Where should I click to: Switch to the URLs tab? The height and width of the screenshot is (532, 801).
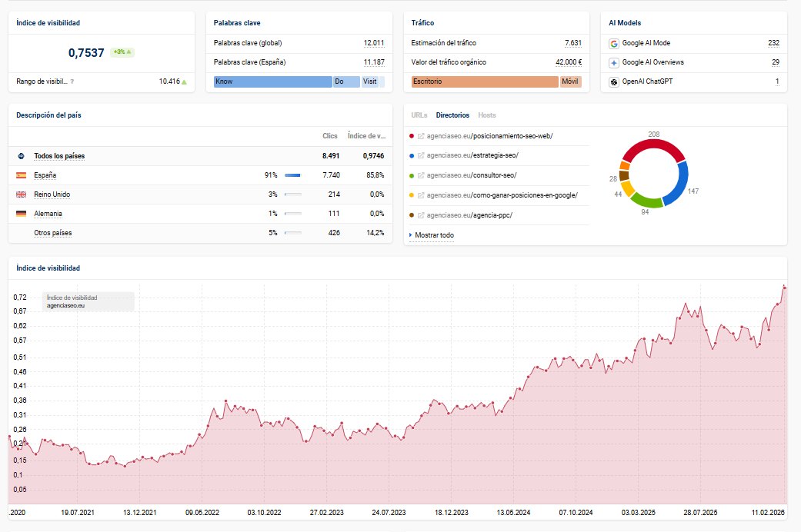coord(419,115)
